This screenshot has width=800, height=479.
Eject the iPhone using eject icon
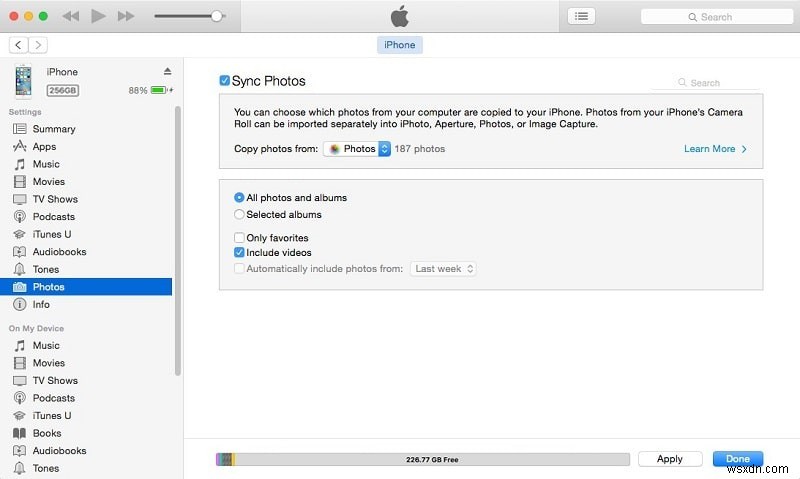[x=167, y=71]
